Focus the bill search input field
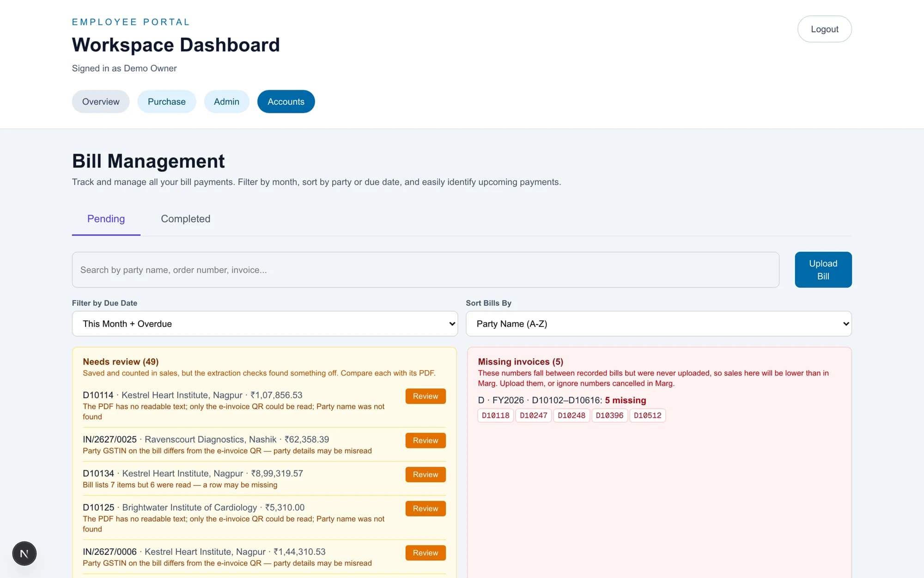The height and width of the screenshot is (578, 924). click(426, 270)
